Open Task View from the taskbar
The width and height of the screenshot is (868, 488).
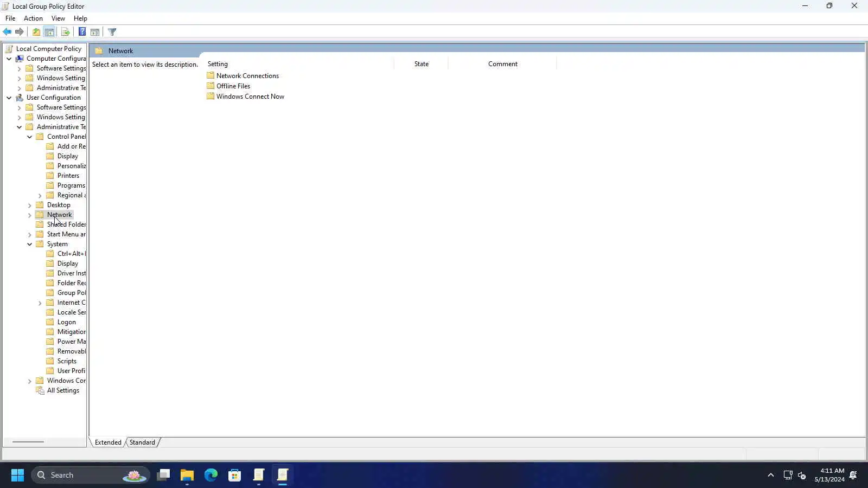[163, 475]
